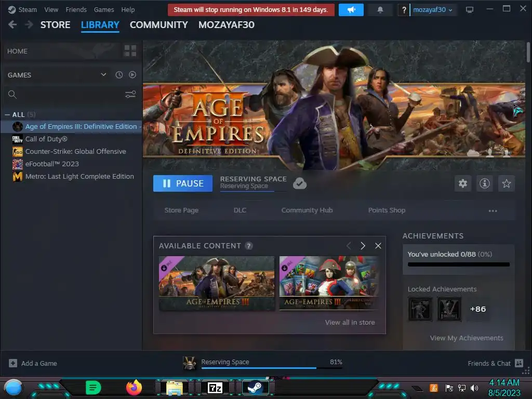Open game settings gear icon
The height and width of the screenshot is (399, 532).
click(463, 183)
